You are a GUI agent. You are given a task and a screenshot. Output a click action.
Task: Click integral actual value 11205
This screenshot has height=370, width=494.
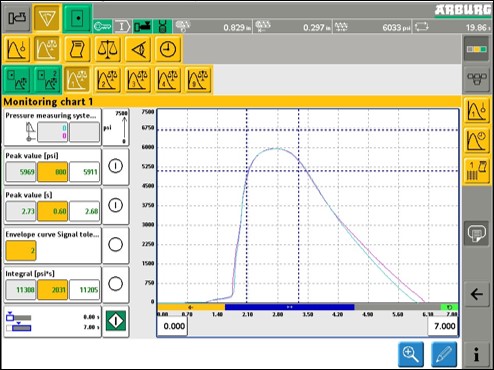[85, 290]
